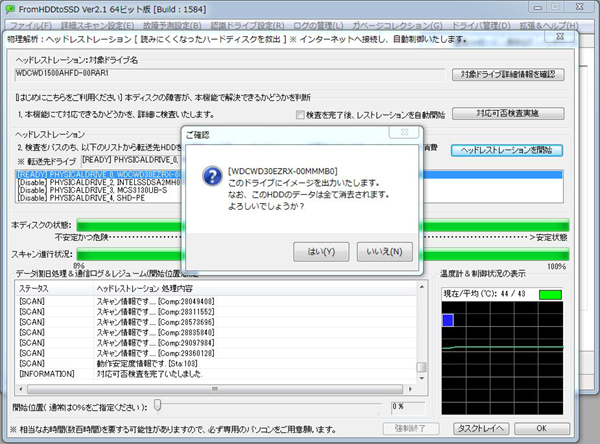Viewport: 600px width, 444px height.
Task: Click the OK button
Action: [x=542, y=428]
